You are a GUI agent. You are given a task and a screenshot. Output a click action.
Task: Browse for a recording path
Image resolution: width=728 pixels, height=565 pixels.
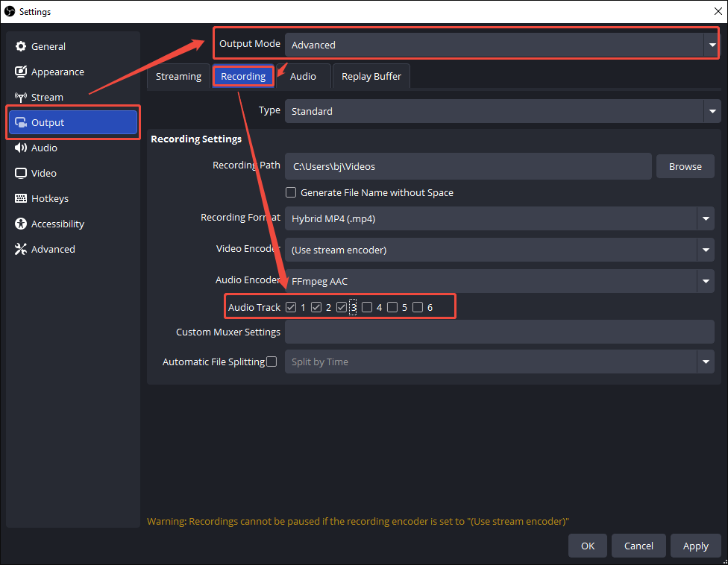(685, 166)
